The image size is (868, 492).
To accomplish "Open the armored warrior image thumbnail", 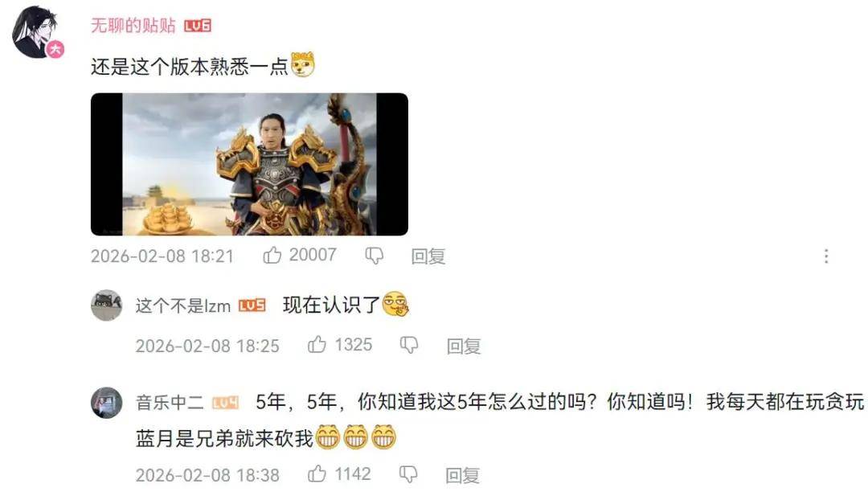I will coord(250,164).
